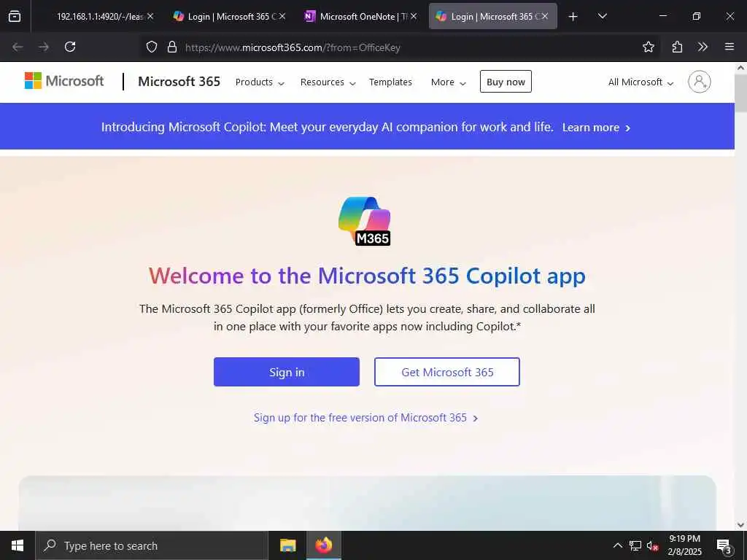747x560 pixels.
Task: Open network status tray icon
Action: pyautogui.click(x=635, y=545)
